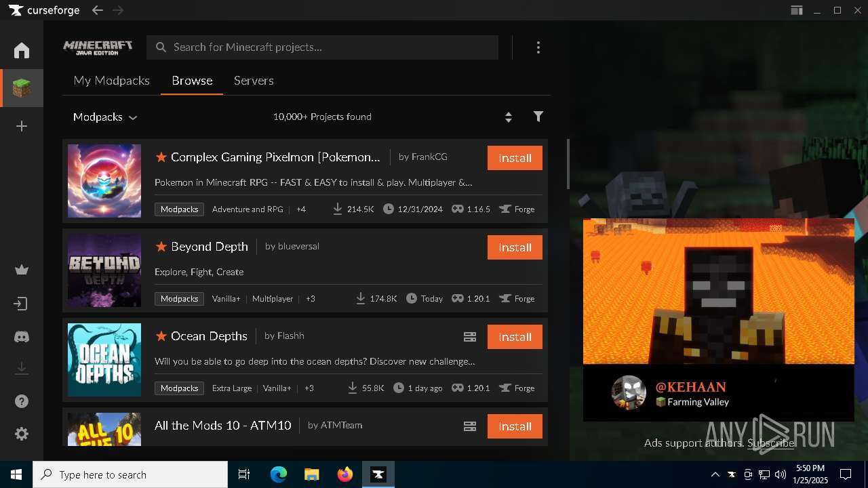This screenshot has height=488, width=868.
Task: Click the CurseForge logo in the title bar
Action: (44, 10)
